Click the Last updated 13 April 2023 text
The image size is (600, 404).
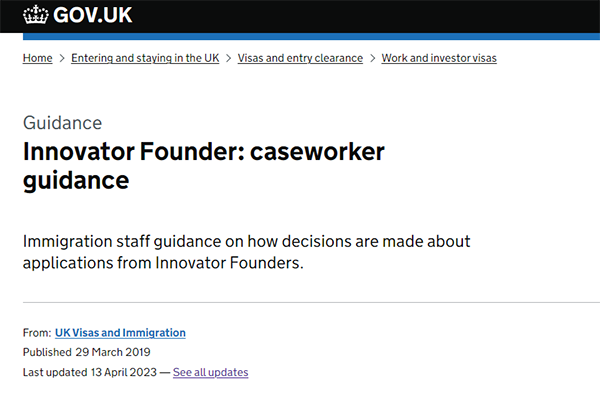(x=90, y=372)
